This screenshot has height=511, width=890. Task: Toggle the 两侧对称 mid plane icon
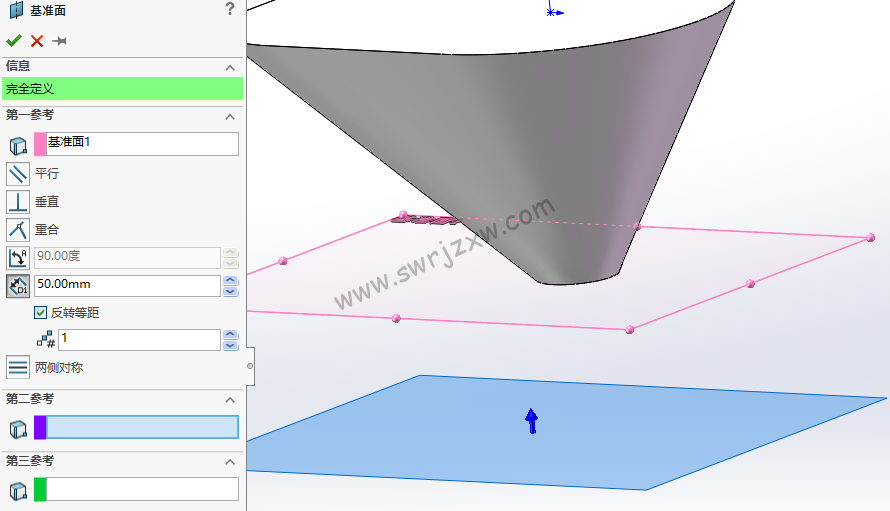(x=18, y=367)
